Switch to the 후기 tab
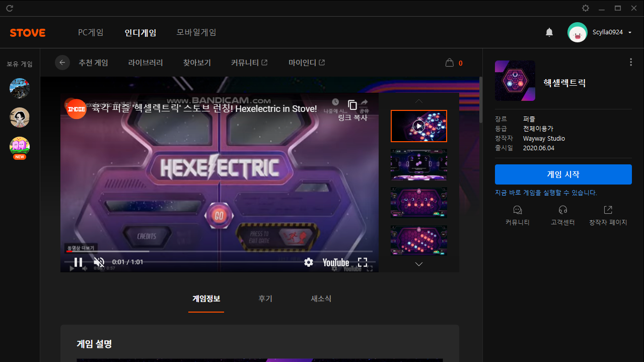The height and width of the screenshot is (362, 644). tap(265, 298)
